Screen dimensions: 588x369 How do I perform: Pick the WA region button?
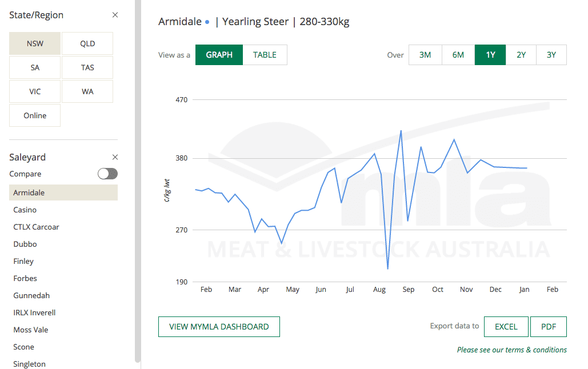point(87,91)
